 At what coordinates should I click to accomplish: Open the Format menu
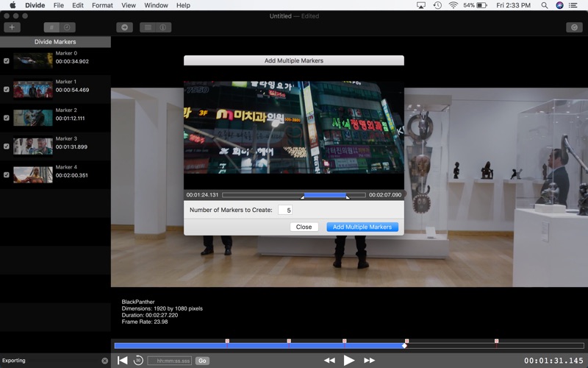(x=102, y=5)
